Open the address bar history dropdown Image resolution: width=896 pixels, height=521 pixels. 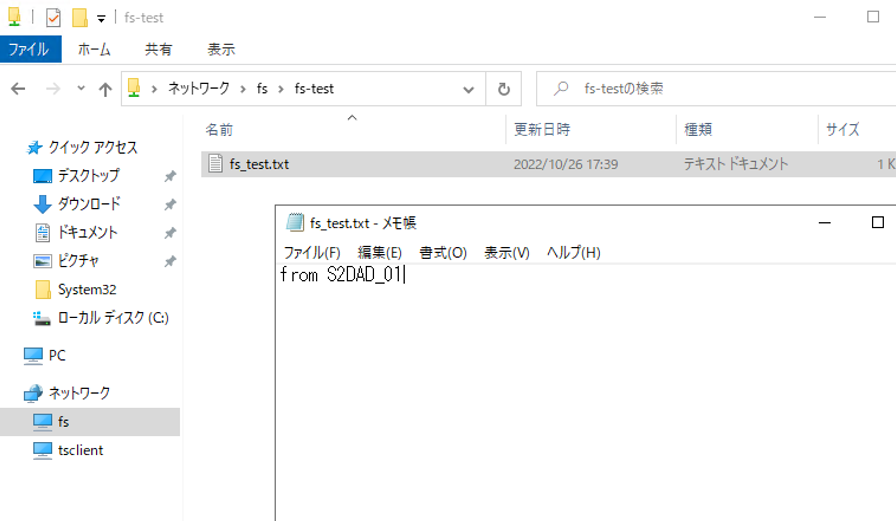click(x=469, y=89)
